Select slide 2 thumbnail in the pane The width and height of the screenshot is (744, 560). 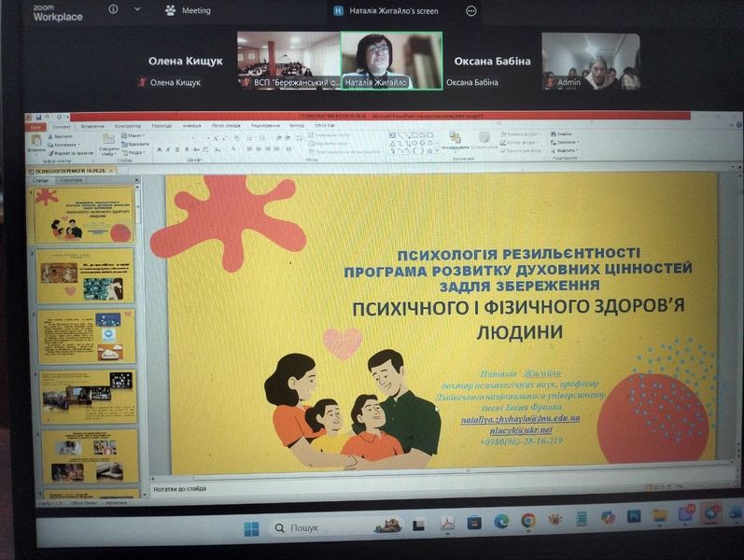85,276
